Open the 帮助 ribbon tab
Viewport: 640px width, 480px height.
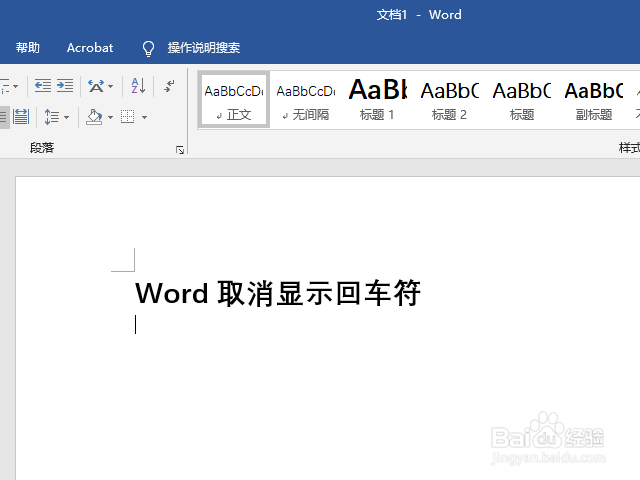(x=28, y=48)
